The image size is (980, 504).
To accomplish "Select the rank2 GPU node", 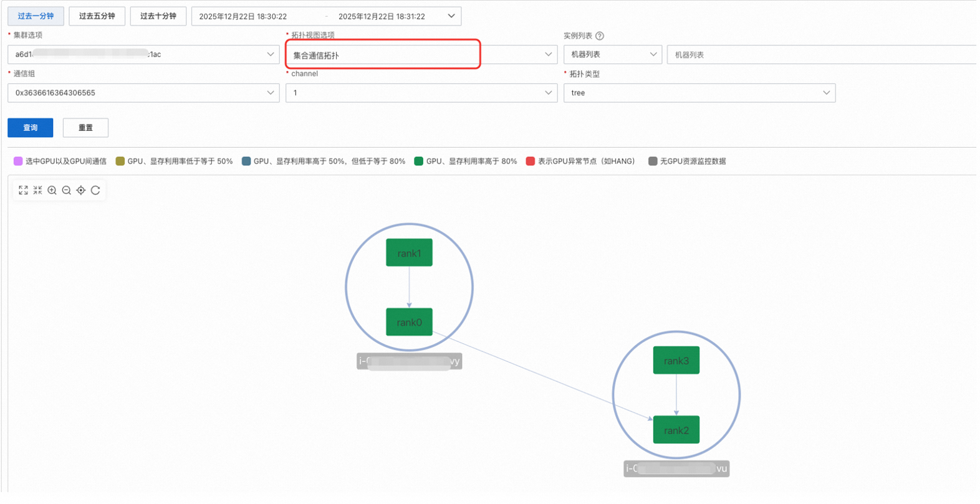I will [676, 430].
